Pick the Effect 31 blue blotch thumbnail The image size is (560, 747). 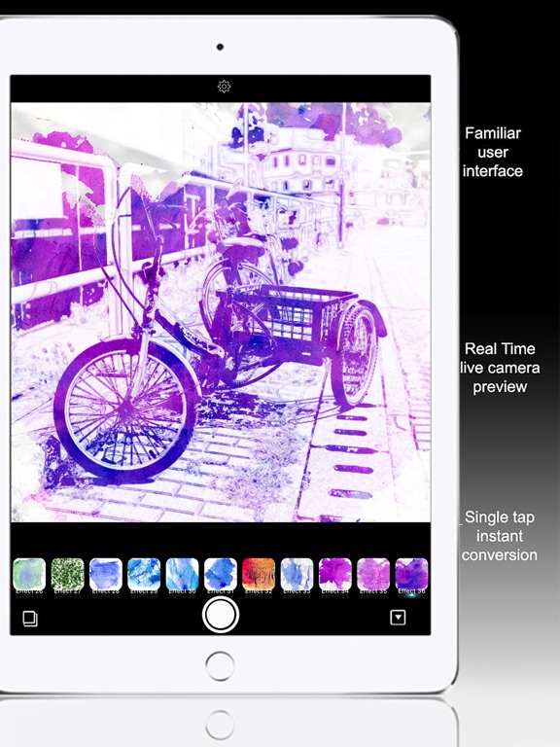(221, 575)
